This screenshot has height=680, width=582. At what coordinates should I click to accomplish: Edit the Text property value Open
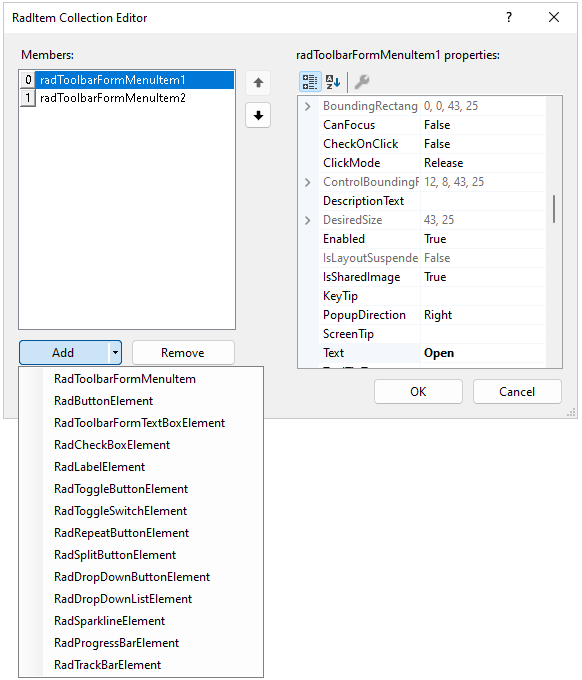(x=483, y=353)
